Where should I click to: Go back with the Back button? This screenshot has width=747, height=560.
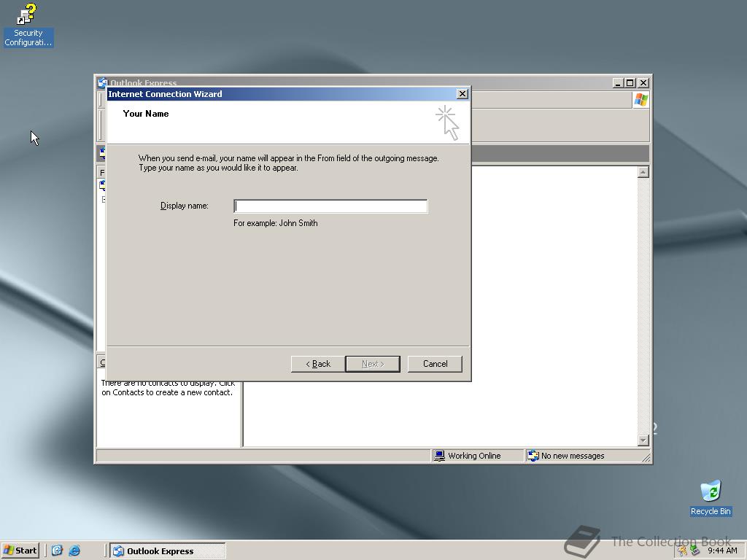[318, 364]
